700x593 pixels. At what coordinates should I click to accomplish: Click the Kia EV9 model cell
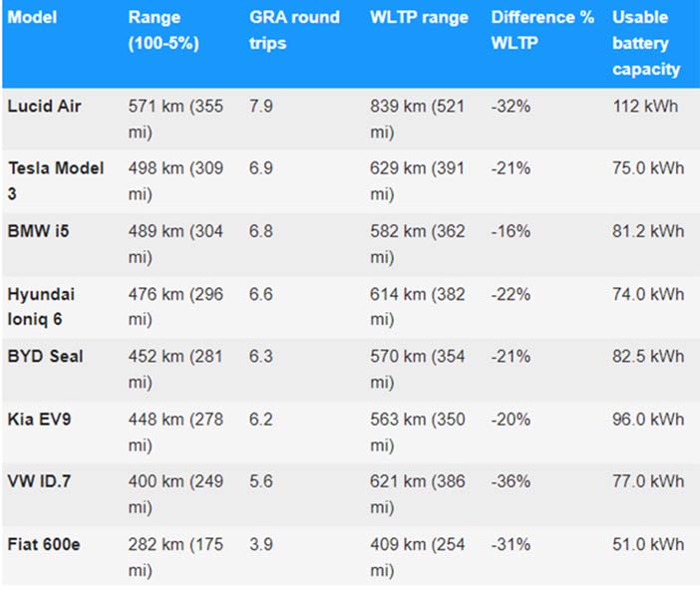39,419
